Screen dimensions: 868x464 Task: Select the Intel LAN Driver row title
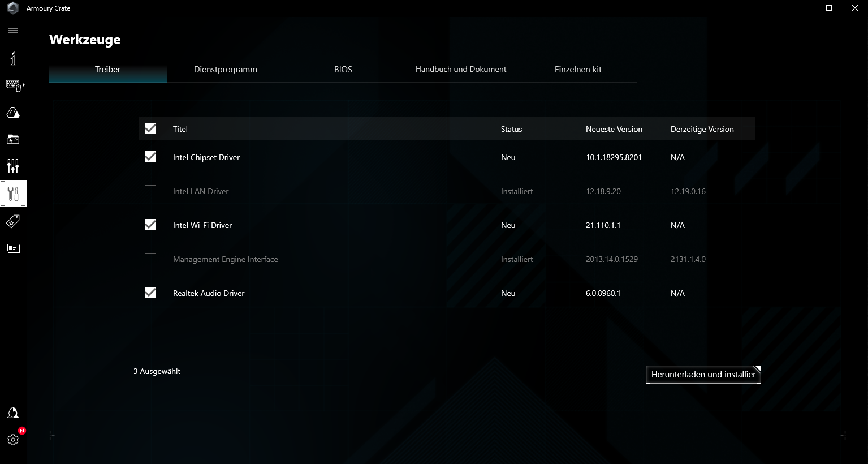pos(201,191)
